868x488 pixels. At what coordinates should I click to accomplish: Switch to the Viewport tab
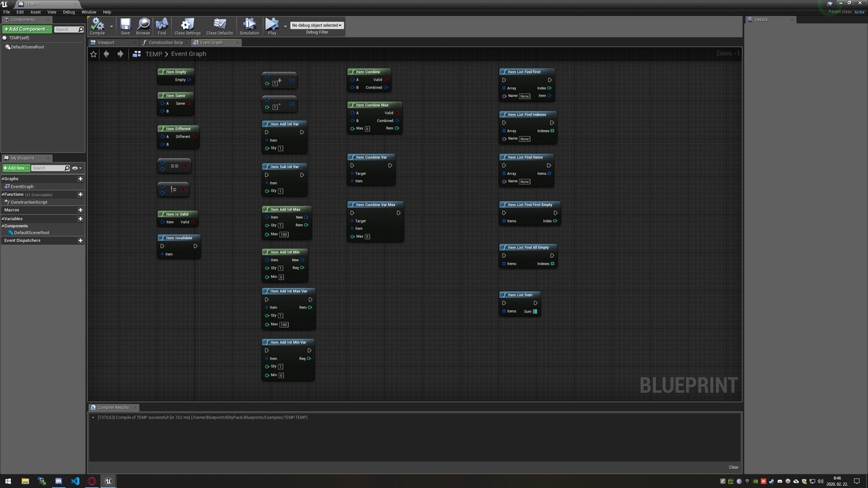tap(106, 43)
